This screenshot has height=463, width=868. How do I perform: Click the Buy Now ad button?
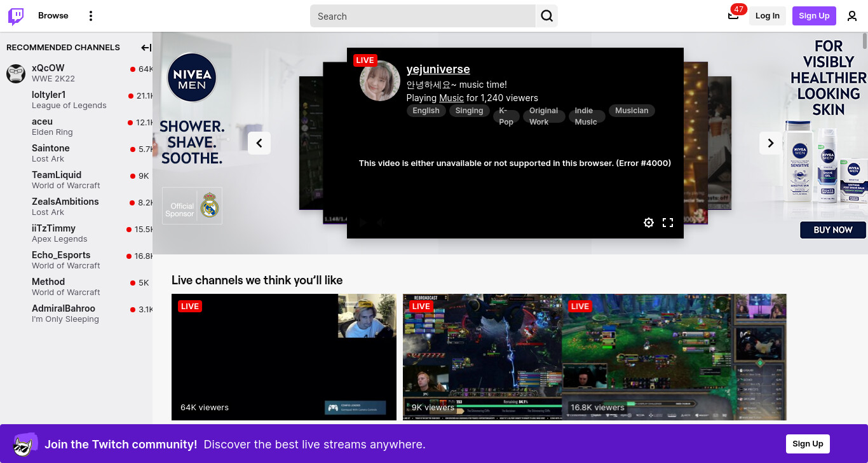click(x=833, y=230)
